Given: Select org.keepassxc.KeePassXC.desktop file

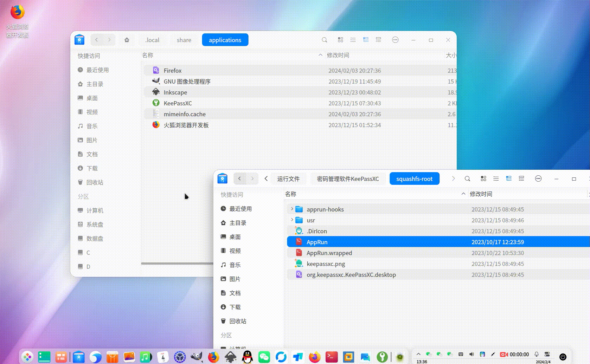Looking at the screenshot, I should click(x=438, y=274).
